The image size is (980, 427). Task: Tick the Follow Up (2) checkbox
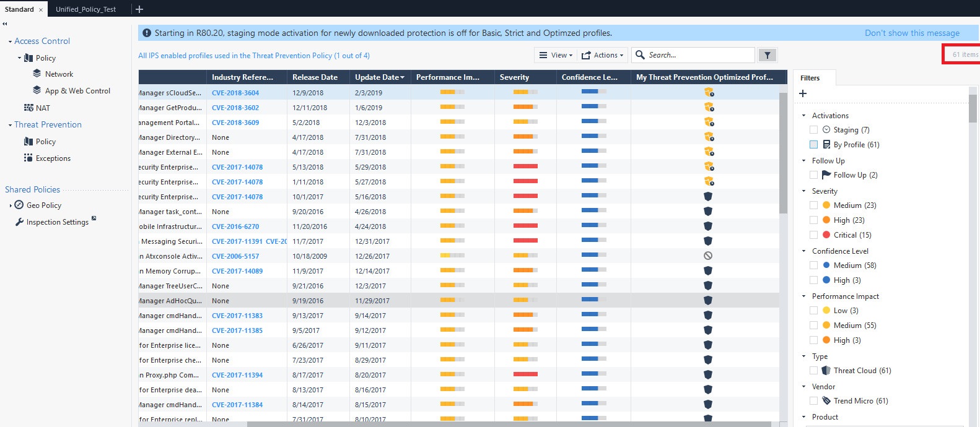tap(813, 175)
